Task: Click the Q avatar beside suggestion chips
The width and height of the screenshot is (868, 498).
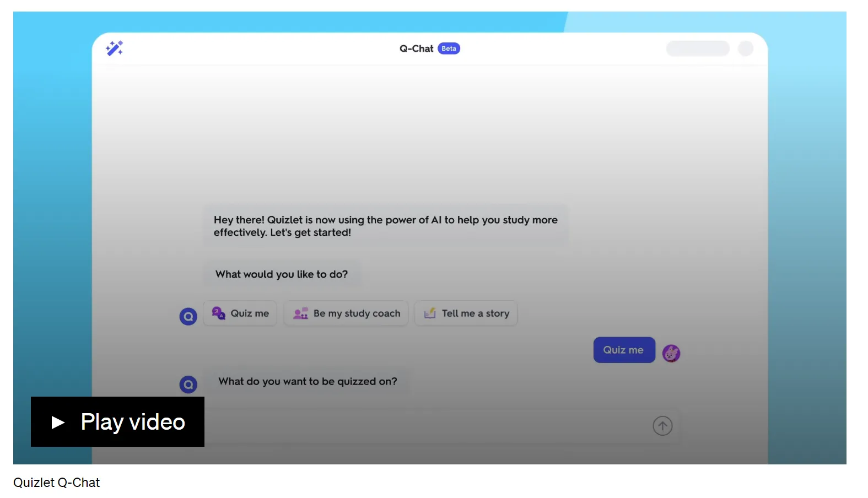Action: 188,316
